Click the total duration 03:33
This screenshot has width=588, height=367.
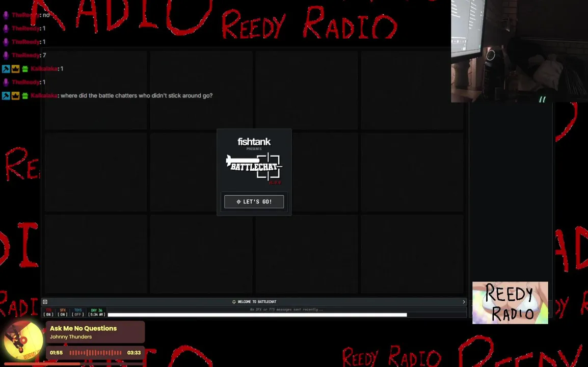(134, 353)
